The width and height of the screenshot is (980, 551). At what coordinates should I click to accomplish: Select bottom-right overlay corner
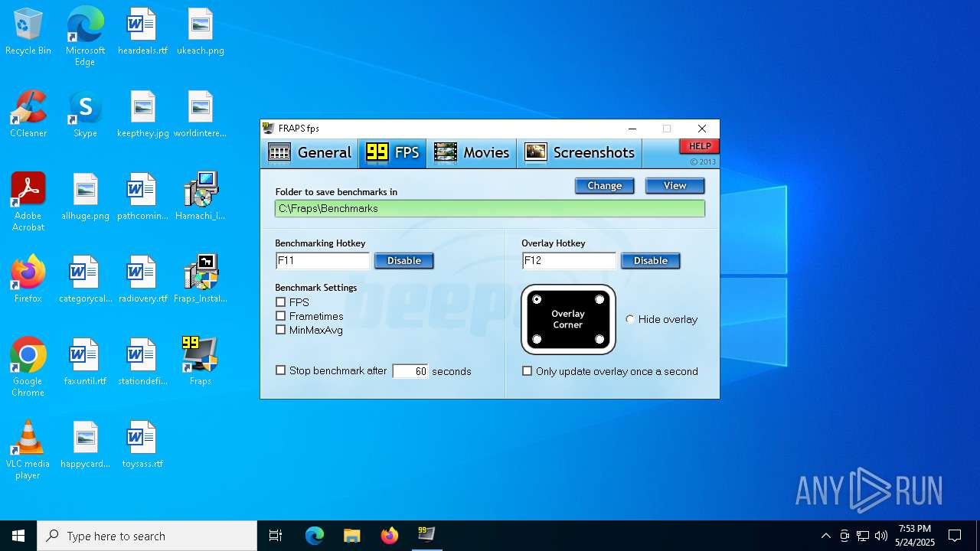click(599, 339)
